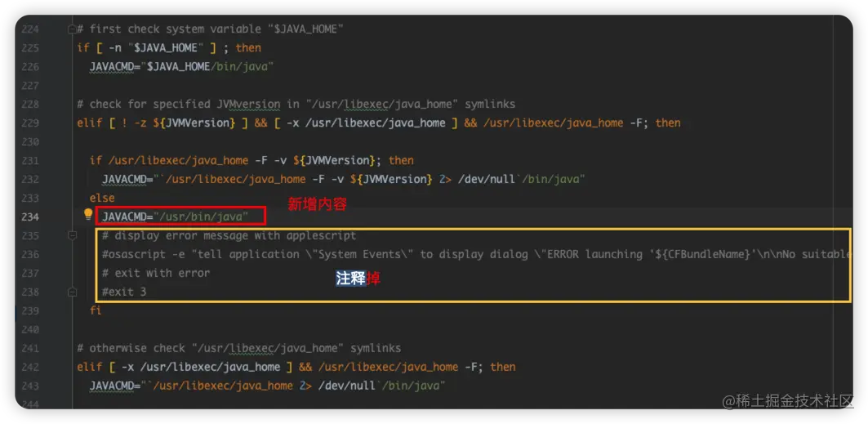The width and height of the screenshot is (868, 424).
Task: Click line number 233 in the gutter
Action: pyautogui.click(x=30, y=199)
